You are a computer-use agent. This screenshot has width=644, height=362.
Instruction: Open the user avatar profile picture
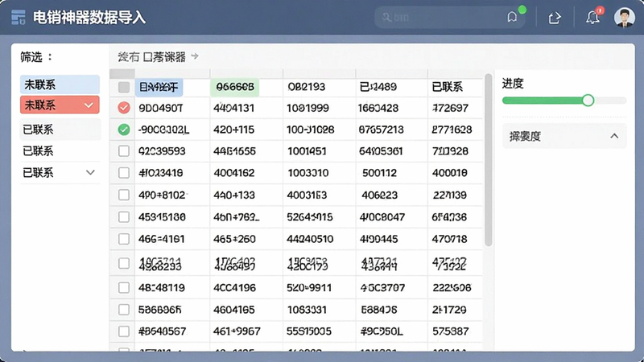[625, 17]
